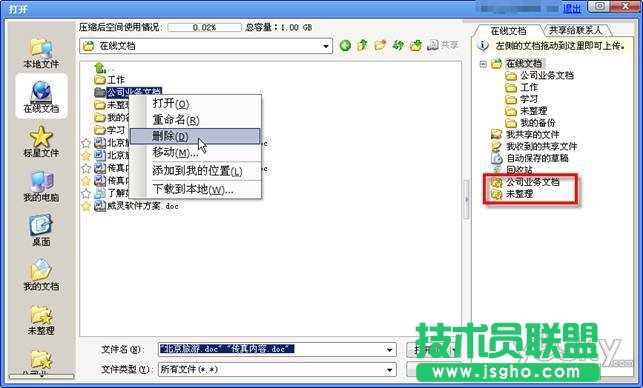Select the 工作 folder in file list
The height and width of the screenshot is (388, 643).
(109, 80)
